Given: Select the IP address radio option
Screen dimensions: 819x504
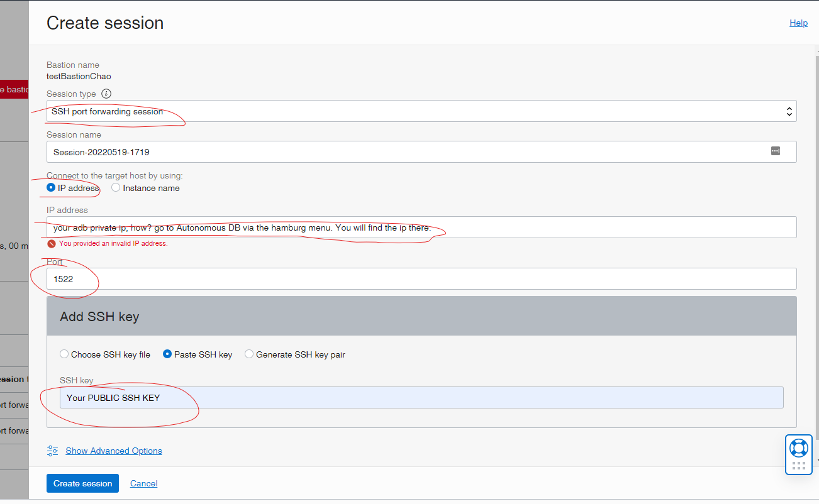Looking at the screenshot, I should click(51, 188).
